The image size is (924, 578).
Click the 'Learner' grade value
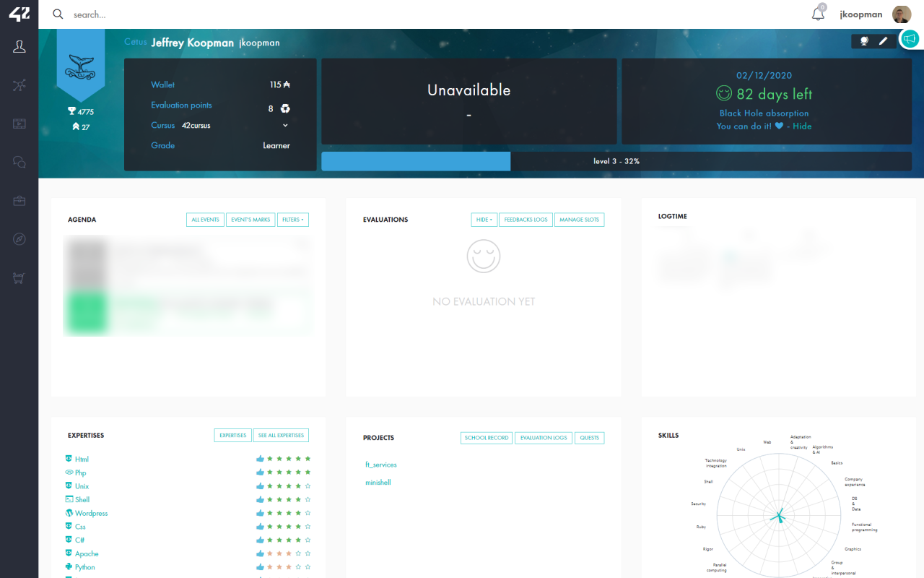(x=276, y=145)
